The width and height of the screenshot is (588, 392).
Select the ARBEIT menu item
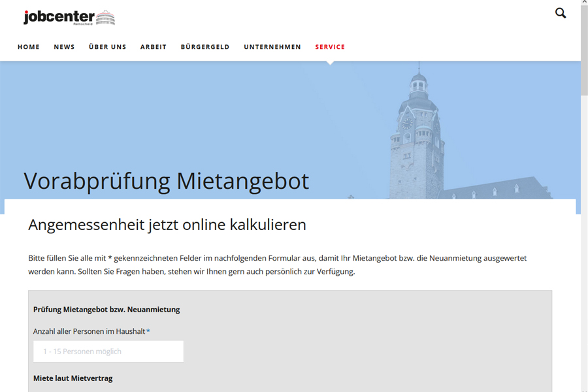click(x=154, y=47)
